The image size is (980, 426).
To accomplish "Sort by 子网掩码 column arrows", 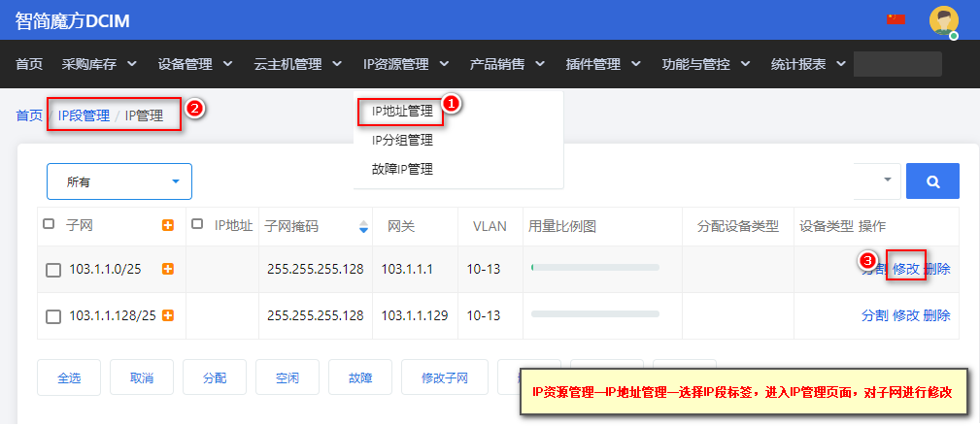I will [x=363, y=226].
